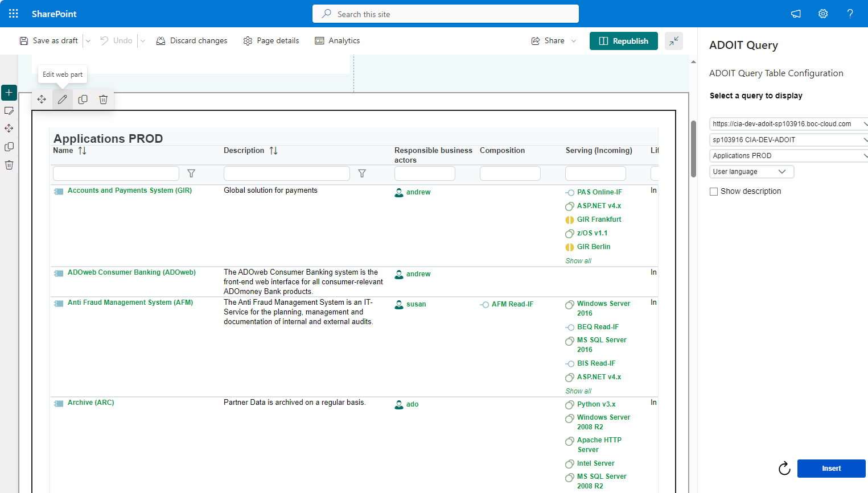Click Show all under GIR Berlin
Image resolution: width=868 pixels, height=493 pixels.
coord(578,261)
